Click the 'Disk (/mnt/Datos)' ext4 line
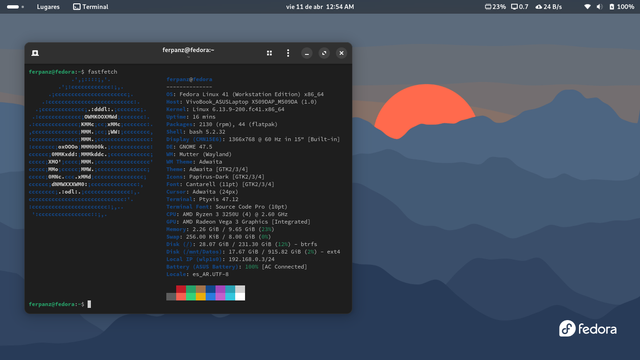The image size is (640, 360). [x=253, y=252]
